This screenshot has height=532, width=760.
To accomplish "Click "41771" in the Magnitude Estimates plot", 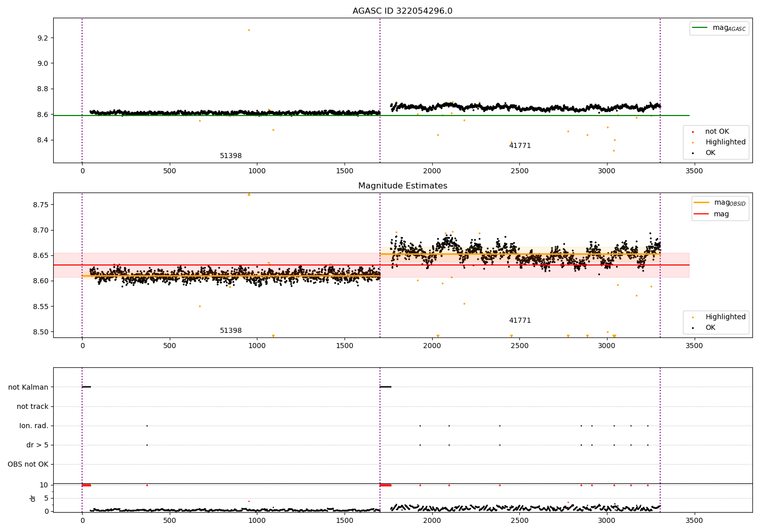I will coord(520,321).
